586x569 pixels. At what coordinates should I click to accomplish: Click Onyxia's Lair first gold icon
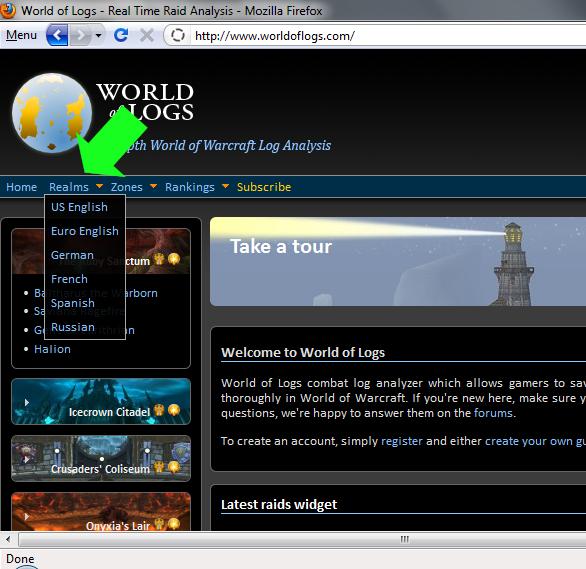[x=159, y=524]
